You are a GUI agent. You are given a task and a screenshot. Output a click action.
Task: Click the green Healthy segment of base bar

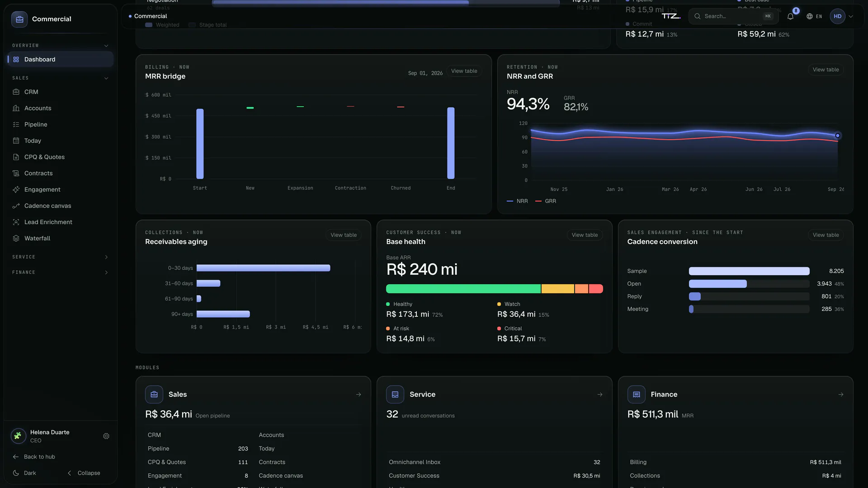[x=463, y=289]
